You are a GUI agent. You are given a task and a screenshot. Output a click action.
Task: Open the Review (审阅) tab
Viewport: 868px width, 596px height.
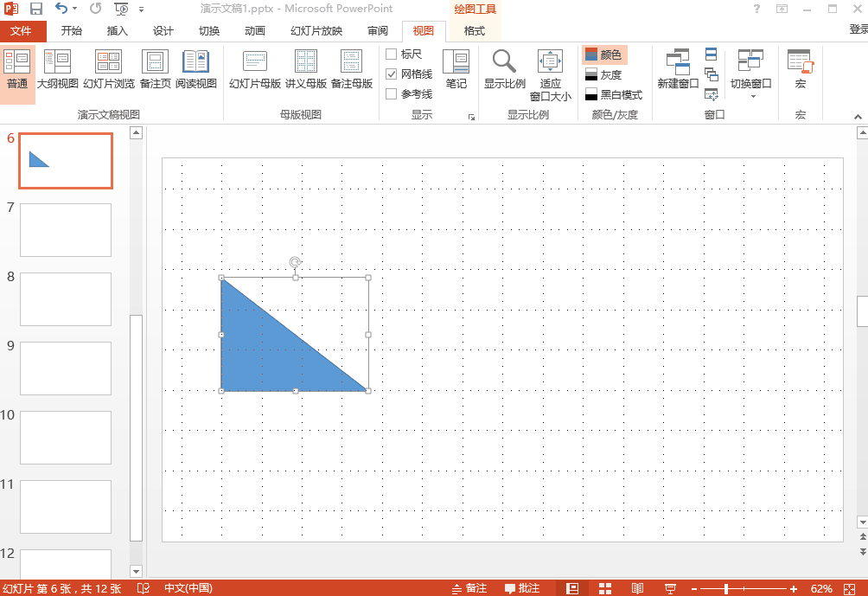(x=378, y=31)
